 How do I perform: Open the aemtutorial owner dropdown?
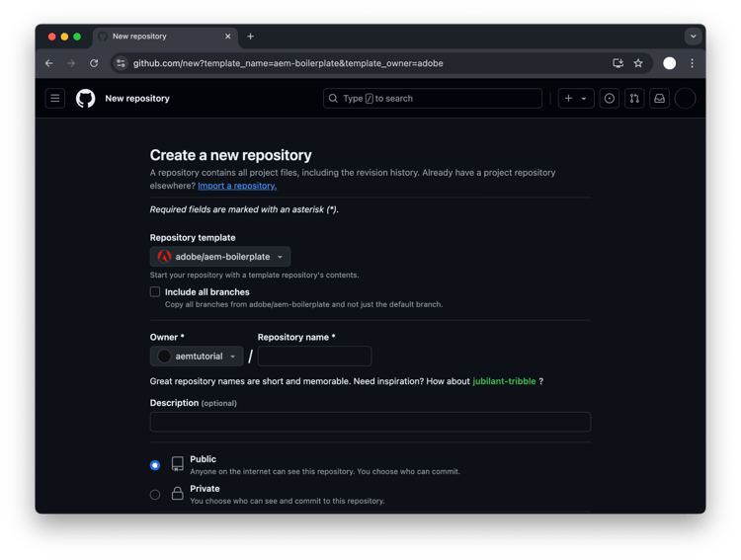(197, 357)
